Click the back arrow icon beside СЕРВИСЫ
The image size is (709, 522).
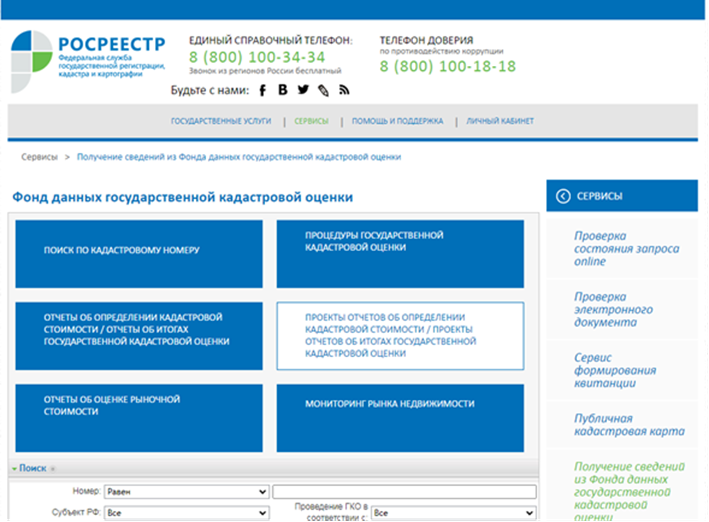pyautogui.click(x=563, y=197)
